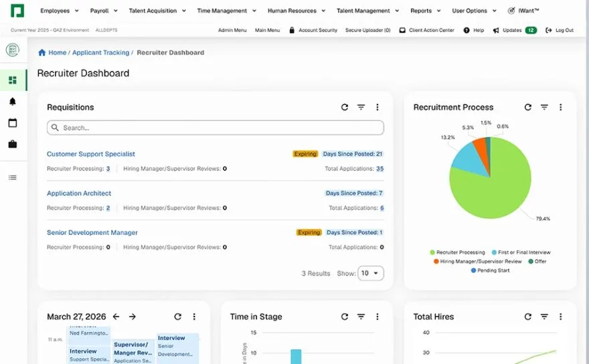Go to previous day in calendar card
This screenshot has width=589, height=364.
(x=116, y=316)
